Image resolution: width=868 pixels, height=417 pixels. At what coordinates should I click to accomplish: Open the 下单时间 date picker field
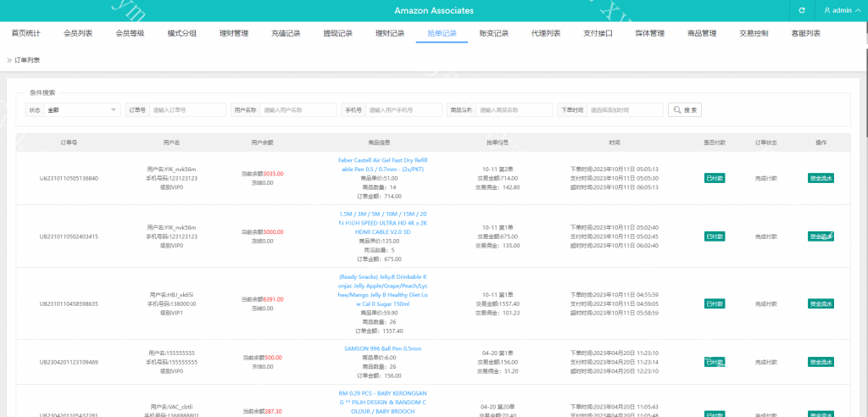[x=625, y=109]
